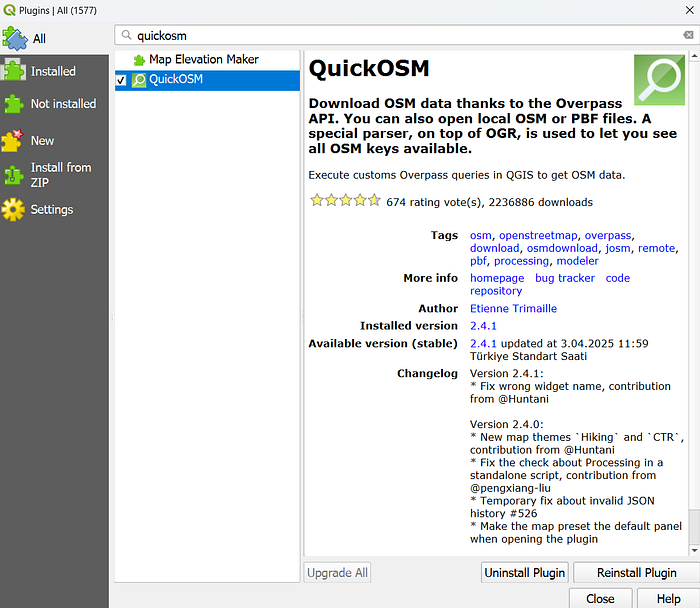Click the "674 rating vote(s), 2236886 downloads" text

coord(489,202)
